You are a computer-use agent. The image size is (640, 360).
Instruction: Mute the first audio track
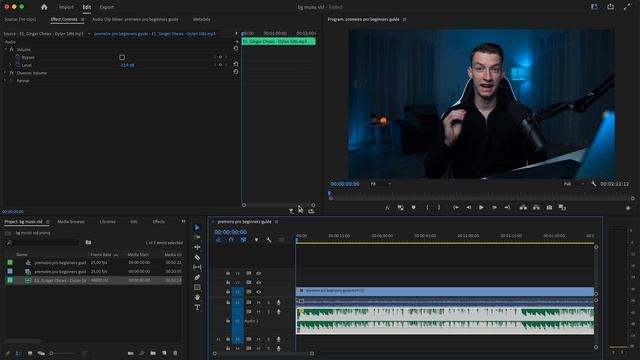point(258,302)
